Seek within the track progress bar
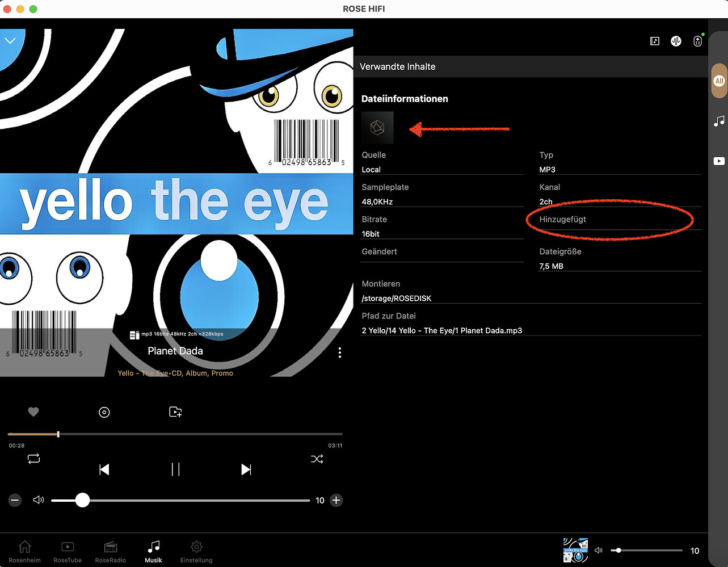The width and height of the screenshot is (728, 567). pyautogui.click(x=175, y=434)
